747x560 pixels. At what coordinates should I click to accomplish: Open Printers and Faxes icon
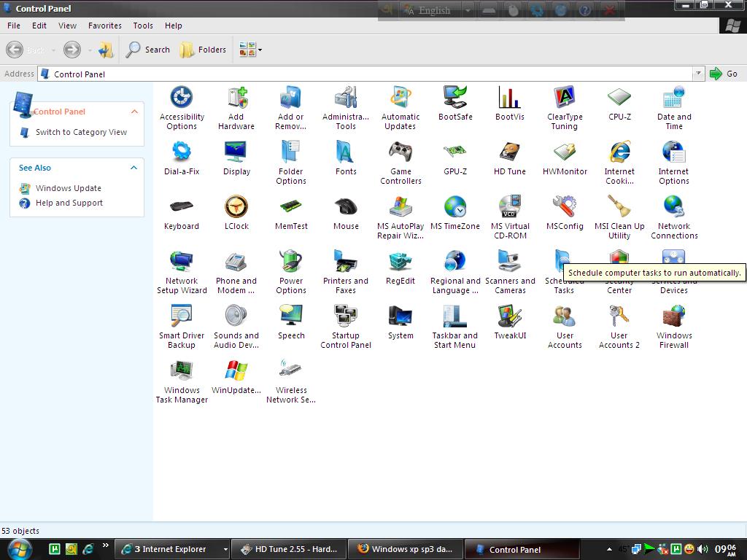coord(345,262)
